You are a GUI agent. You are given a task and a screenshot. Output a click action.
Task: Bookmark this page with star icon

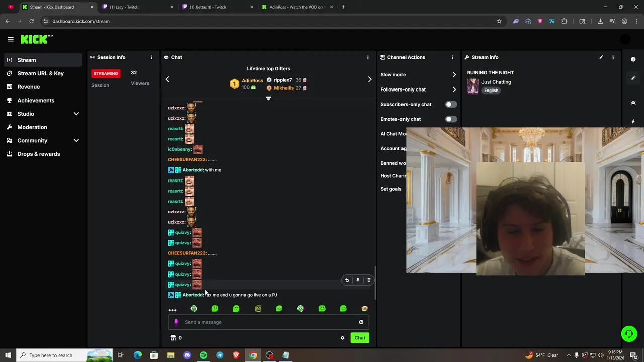coord(499,21)
